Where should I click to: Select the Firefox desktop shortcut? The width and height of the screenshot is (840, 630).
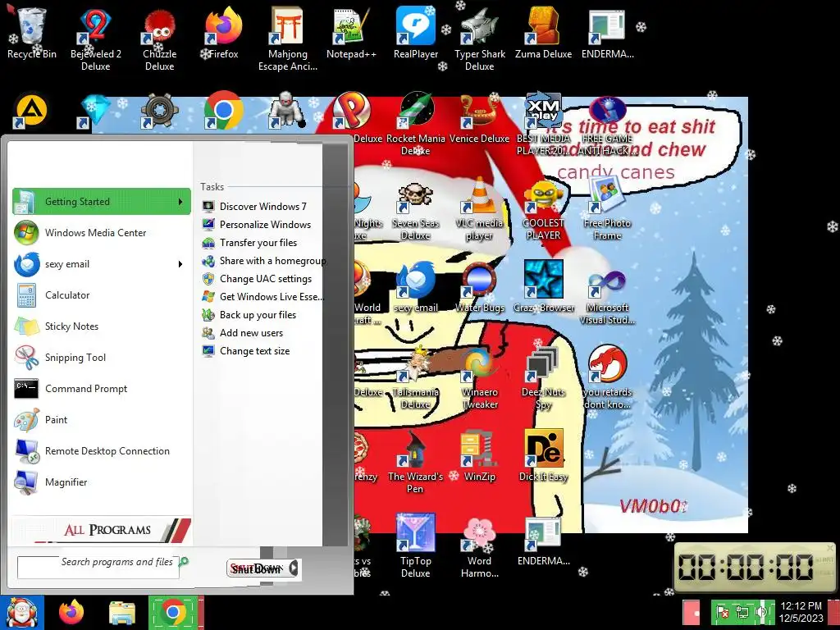(x=223, y=33)
